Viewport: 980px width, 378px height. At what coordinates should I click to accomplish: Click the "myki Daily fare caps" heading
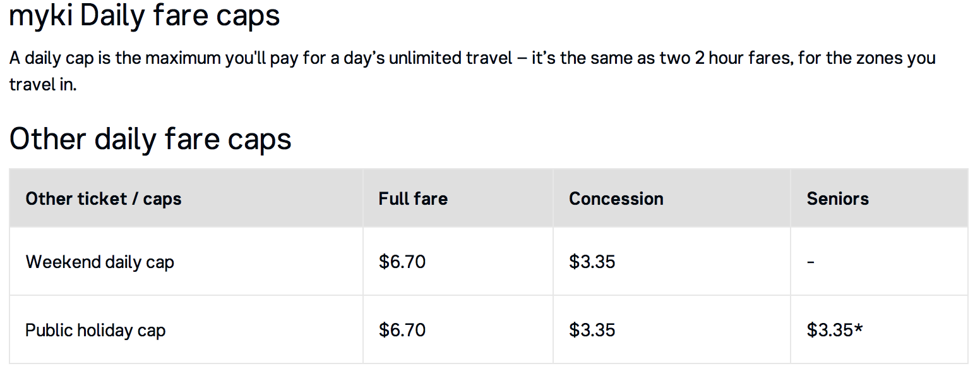coord(145,15)
